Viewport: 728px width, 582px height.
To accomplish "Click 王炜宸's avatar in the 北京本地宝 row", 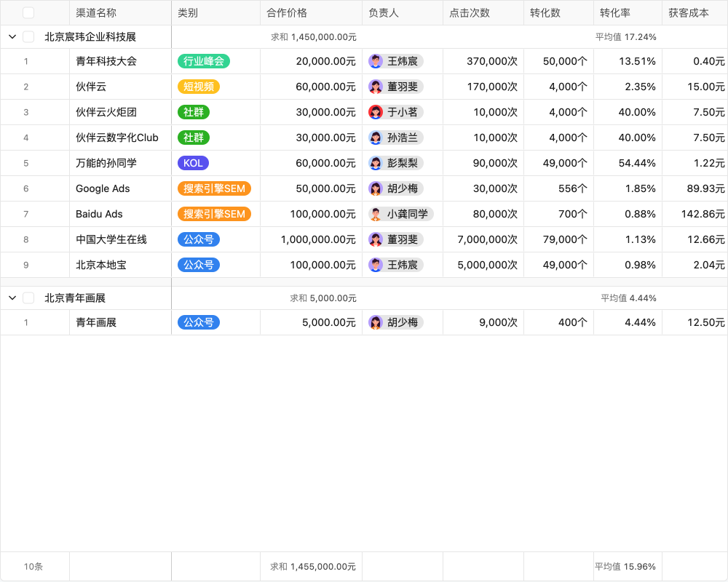I will click(376, 265).
